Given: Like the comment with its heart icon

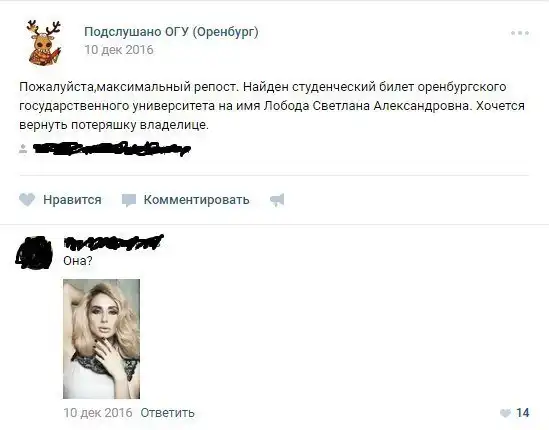Looking at the screenshot, I should coord(505,413).
